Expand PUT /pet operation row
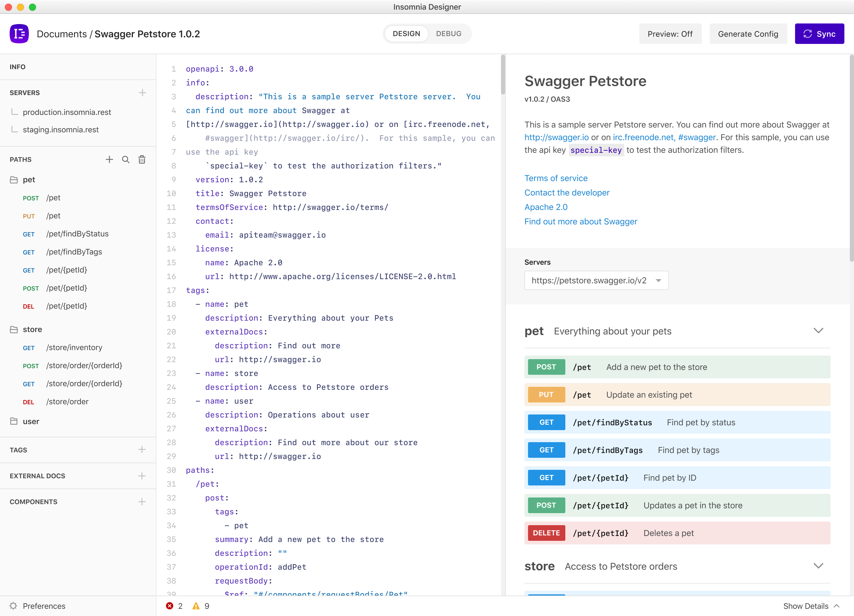Image resolution: width=854 pixels, height=616 pixels. pos(677,395)
